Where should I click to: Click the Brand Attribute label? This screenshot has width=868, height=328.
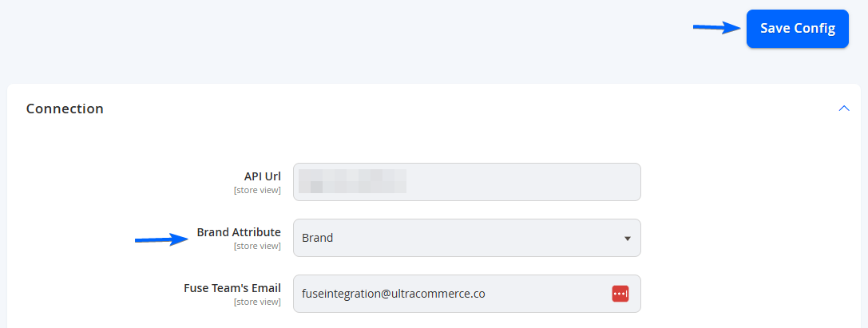(239, 232)
